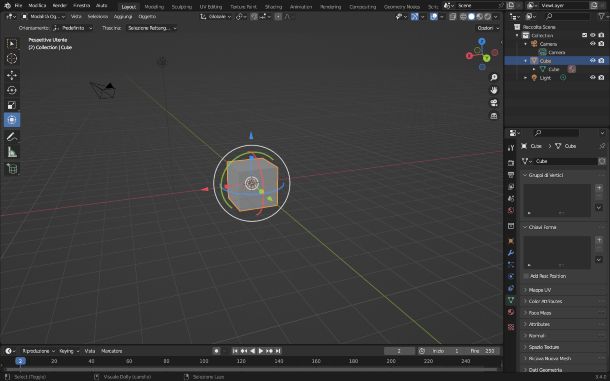Click the viewport pan hand icon
Viewport: 610px width, 381px height.
tap(494, 90)
